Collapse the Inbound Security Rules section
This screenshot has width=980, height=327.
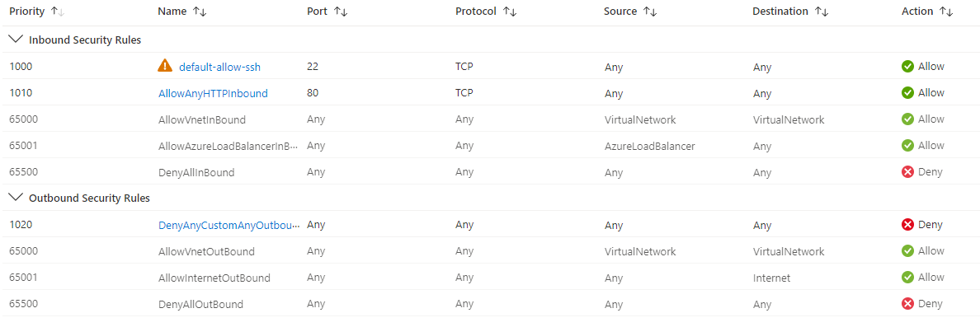tap(15, 40)
